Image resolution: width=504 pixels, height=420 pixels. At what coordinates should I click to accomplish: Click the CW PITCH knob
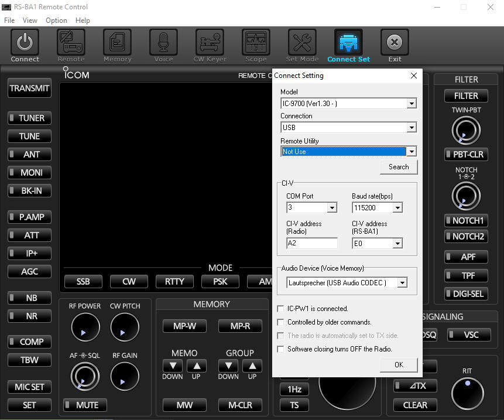[125, 327]
